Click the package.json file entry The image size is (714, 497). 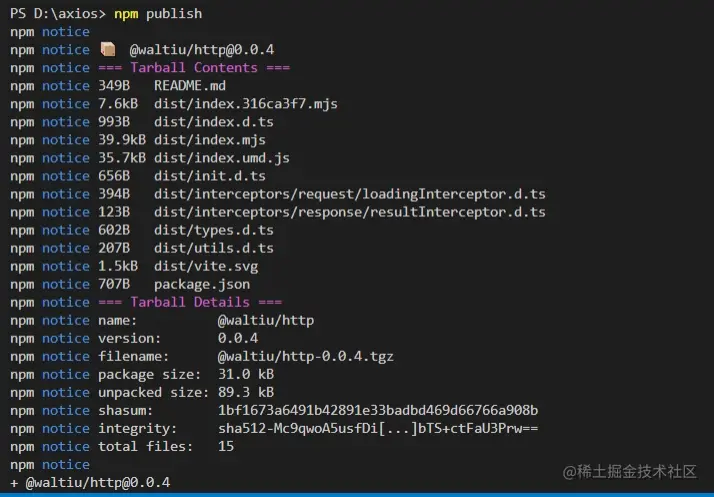[202, 284]
